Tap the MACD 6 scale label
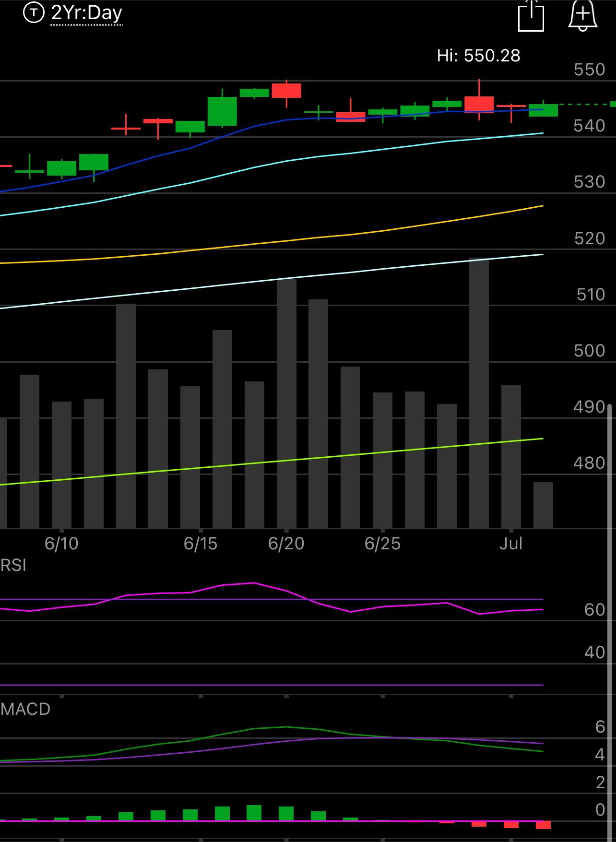Screen dimensions: 616x842 coord(600,727)
